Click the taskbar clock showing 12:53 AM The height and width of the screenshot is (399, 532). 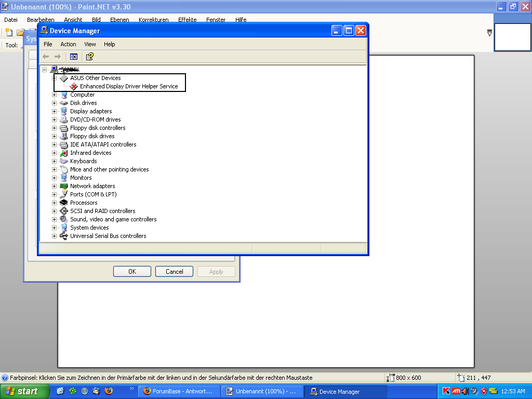click(x=513, y=391)
